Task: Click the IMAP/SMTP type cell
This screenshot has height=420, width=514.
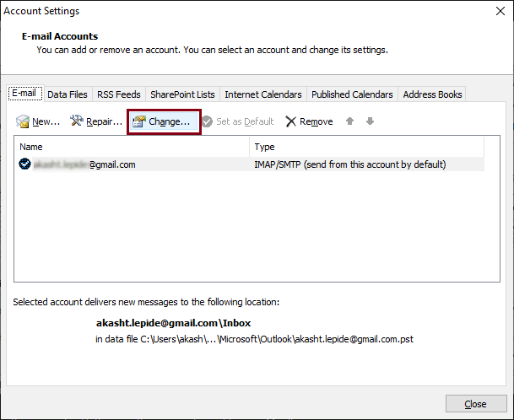Action: [x=350, y=164]
